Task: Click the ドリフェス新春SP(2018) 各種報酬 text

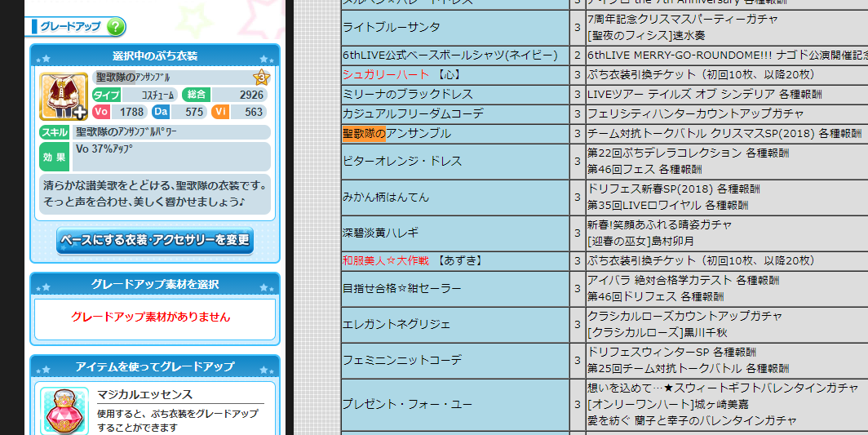Action: click(x=674, y=189)
